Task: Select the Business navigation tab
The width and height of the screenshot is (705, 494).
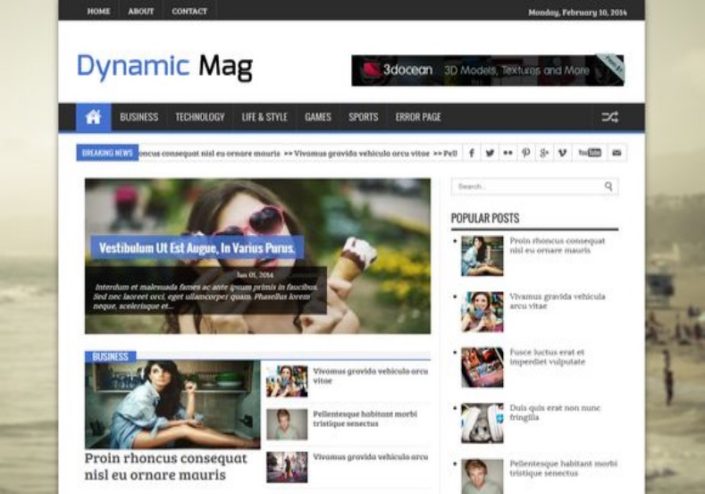Action: point(139,117)
